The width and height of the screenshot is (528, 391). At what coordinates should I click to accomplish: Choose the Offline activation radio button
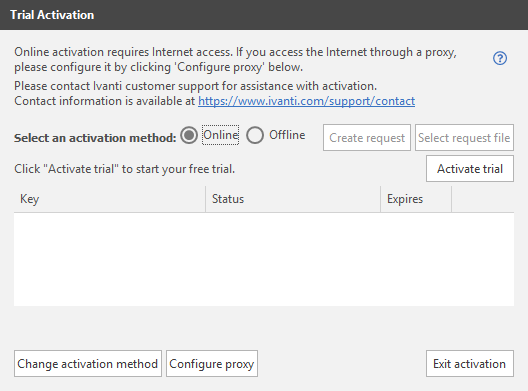coord(255,135)
